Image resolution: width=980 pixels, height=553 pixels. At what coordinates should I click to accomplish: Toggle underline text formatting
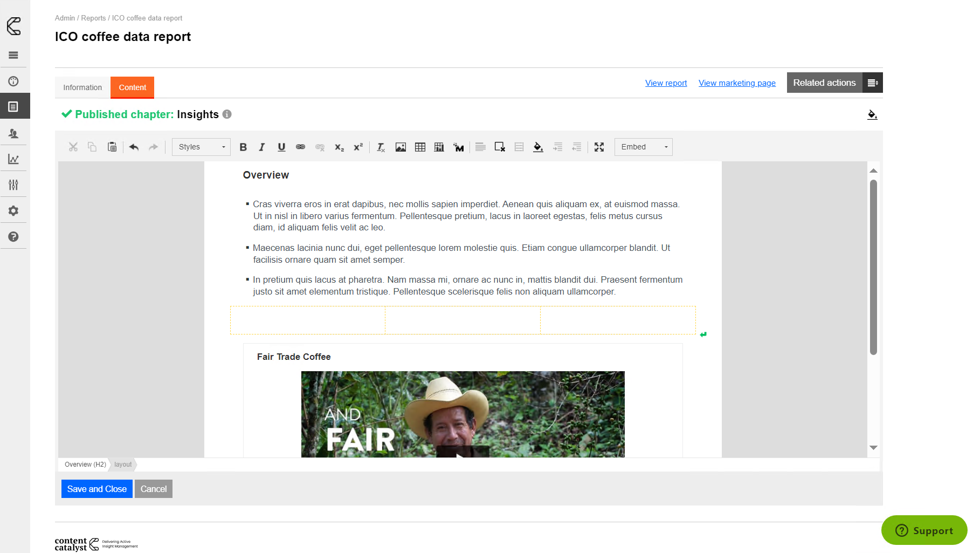click(281, 147)
